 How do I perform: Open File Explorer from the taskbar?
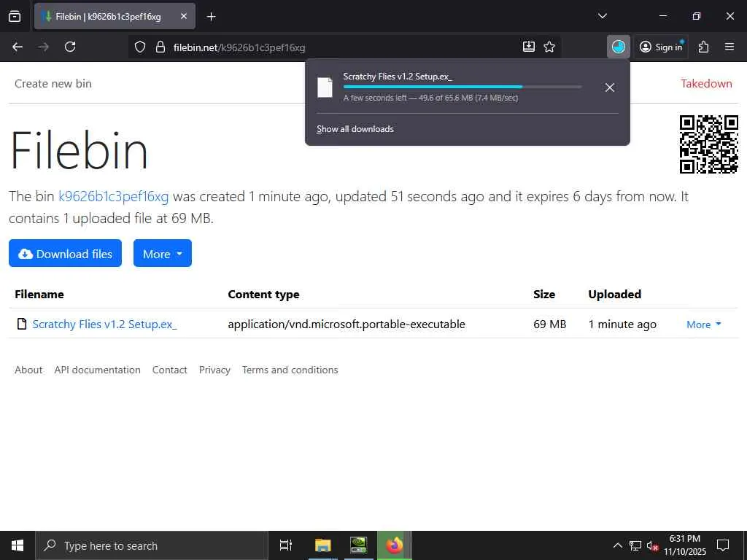tap(322, 545)
